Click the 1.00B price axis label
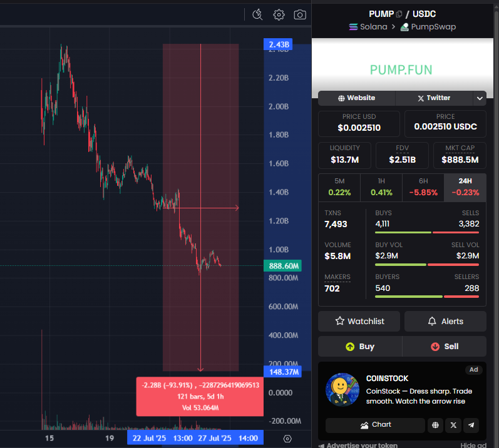Screen dimensions: 499x448 pos(279,250)
